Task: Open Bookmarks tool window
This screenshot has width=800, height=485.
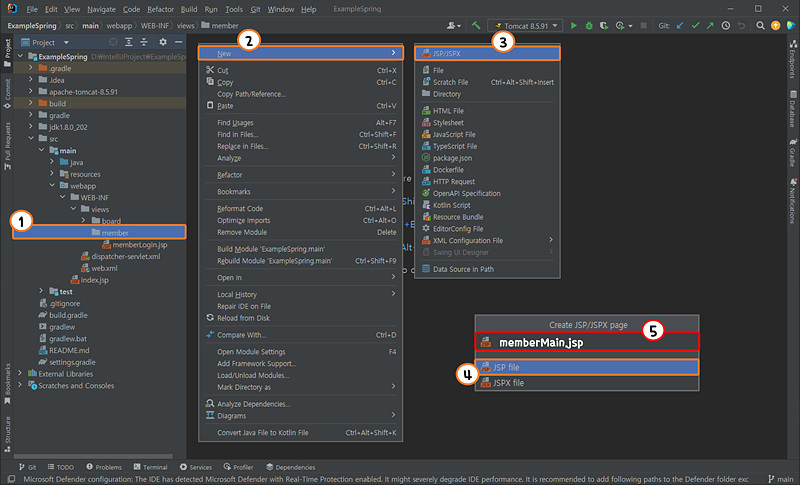Action: (x=7, y=384)
